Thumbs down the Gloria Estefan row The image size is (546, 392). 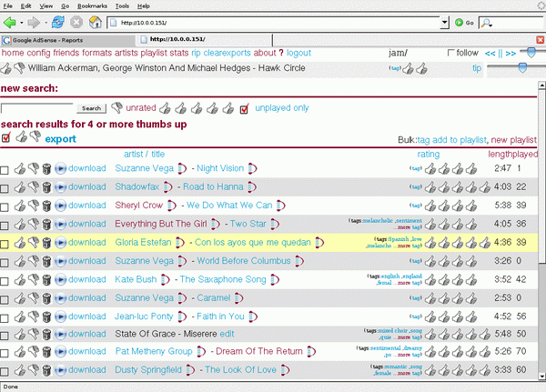point(34,242)
